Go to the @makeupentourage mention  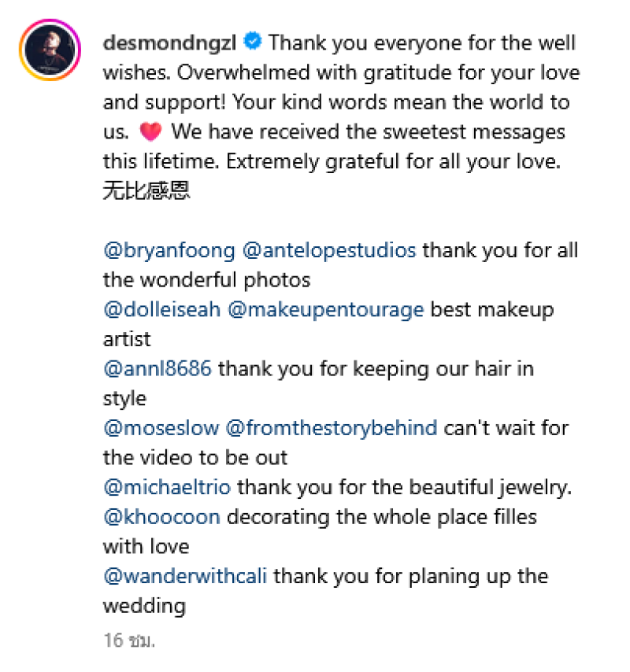(x=325, y=310)
